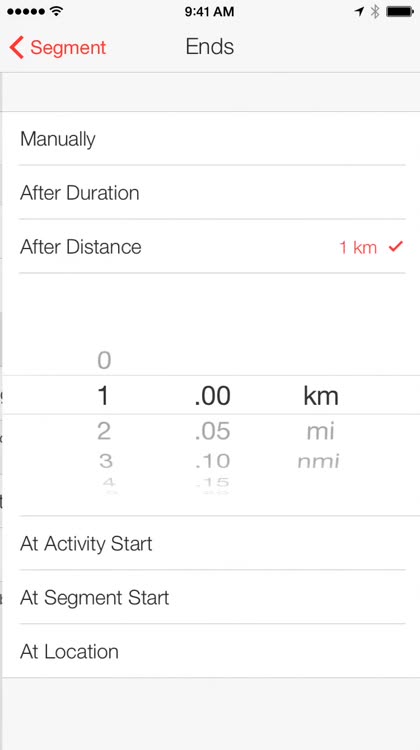Tap the red checkmark beside After Distance
The image size is (420, 750).
click(x=396, y=246)
